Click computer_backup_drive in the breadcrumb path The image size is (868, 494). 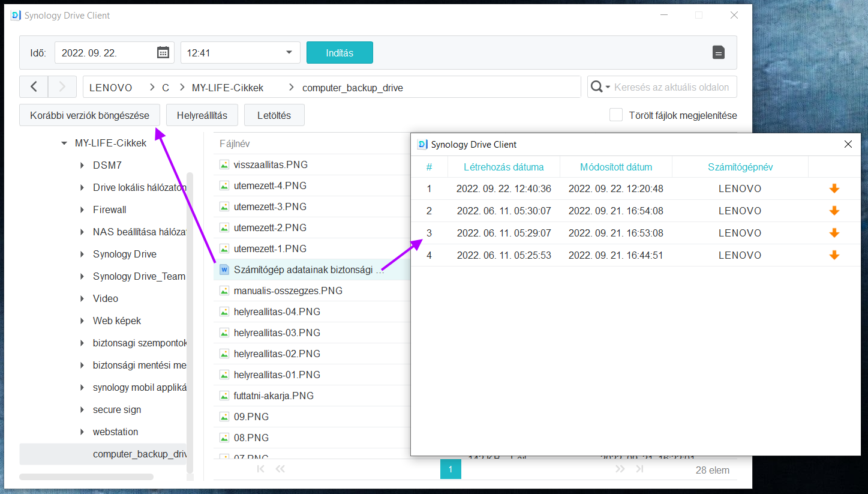pos(353,88)
